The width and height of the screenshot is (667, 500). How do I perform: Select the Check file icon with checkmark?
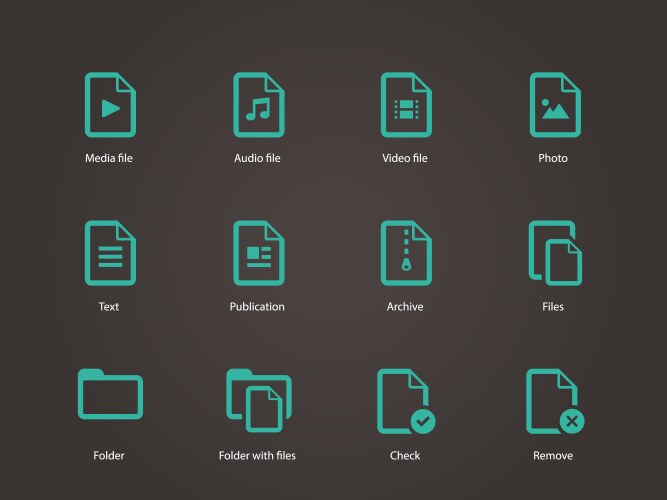click(405, 401)
